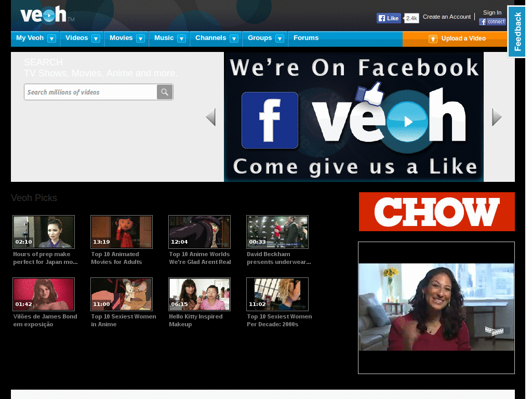This screenshot has height=399, width=532.
Task: Go to previous banner slide arrow
Action: [211, 117]
